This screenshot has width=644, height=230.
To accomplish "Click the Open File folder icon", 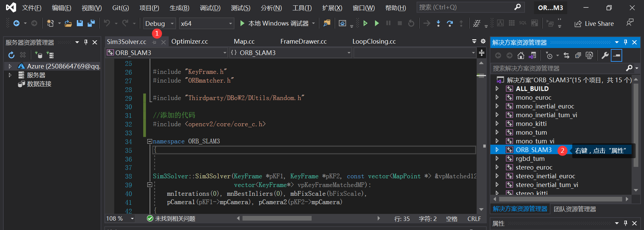I will (x=68, y=24).
